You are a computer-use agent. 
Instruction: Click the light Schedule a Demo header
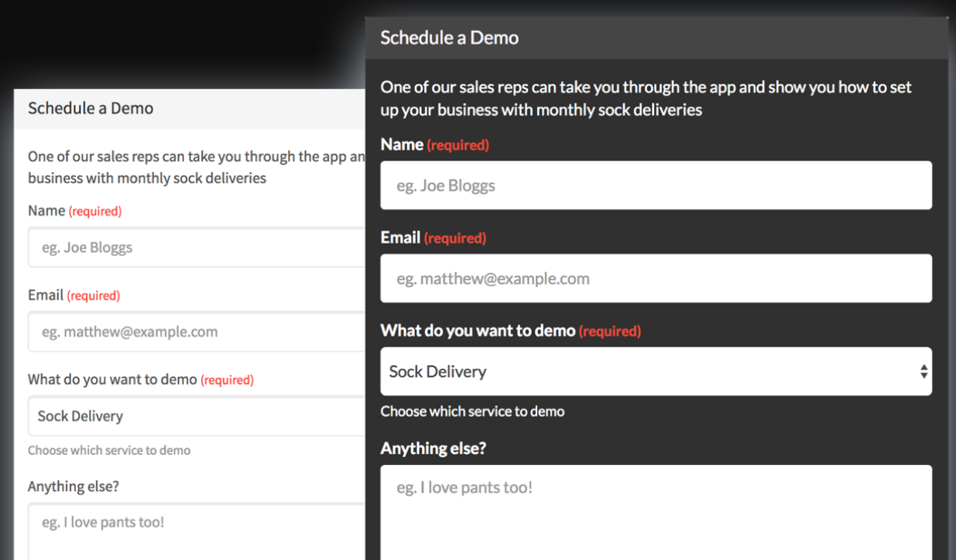[x=91, y=108]
